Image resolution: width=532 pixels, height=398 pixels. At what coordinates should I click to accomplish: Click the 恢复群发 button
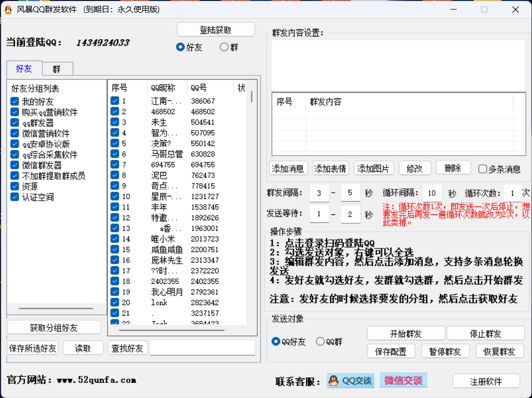500,351
